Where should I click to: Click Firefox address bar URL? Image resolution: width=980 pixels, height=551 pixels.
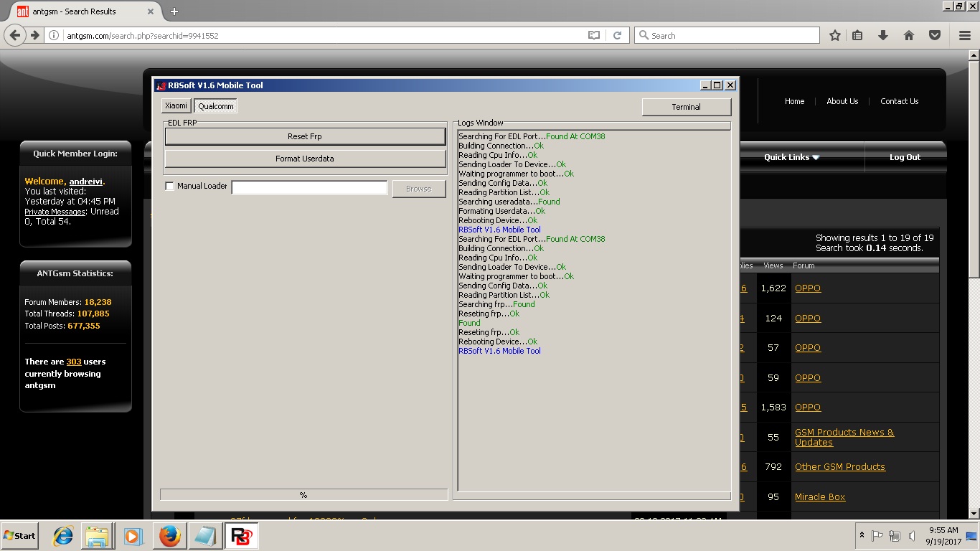tap(142, 35)
